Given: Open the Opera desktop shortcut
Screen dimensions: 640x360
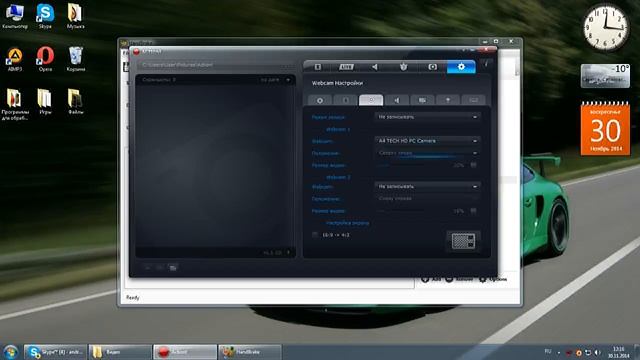Looking at the screenshot, I should (45, 59).
